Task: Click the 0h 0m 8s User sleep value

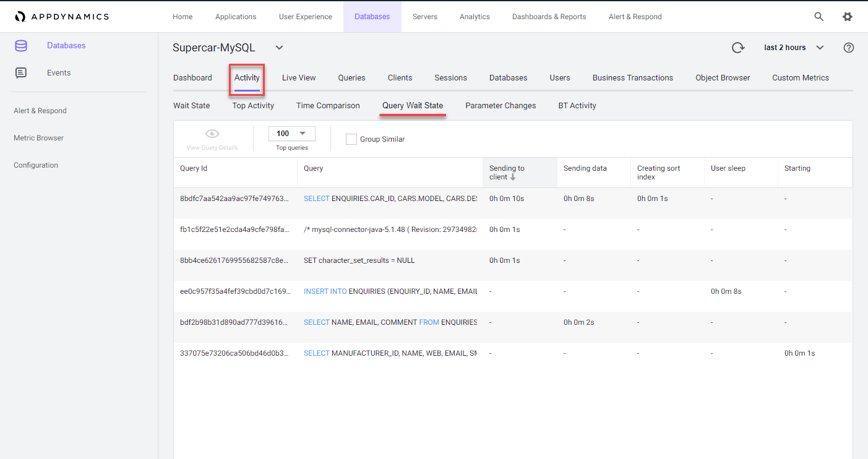Action: [x=726, y=291]
